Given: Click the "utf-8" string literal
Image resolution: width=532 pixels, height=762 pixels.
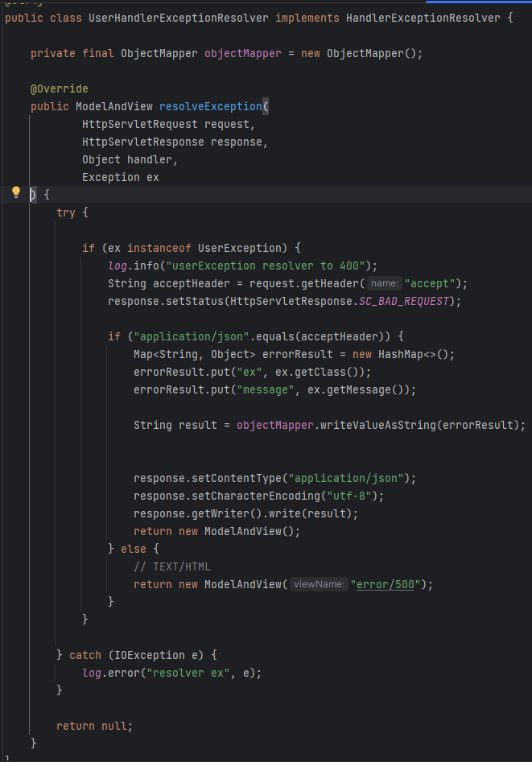Looking at the screenshot, I should pyautogui.click(x=348, y=496).
